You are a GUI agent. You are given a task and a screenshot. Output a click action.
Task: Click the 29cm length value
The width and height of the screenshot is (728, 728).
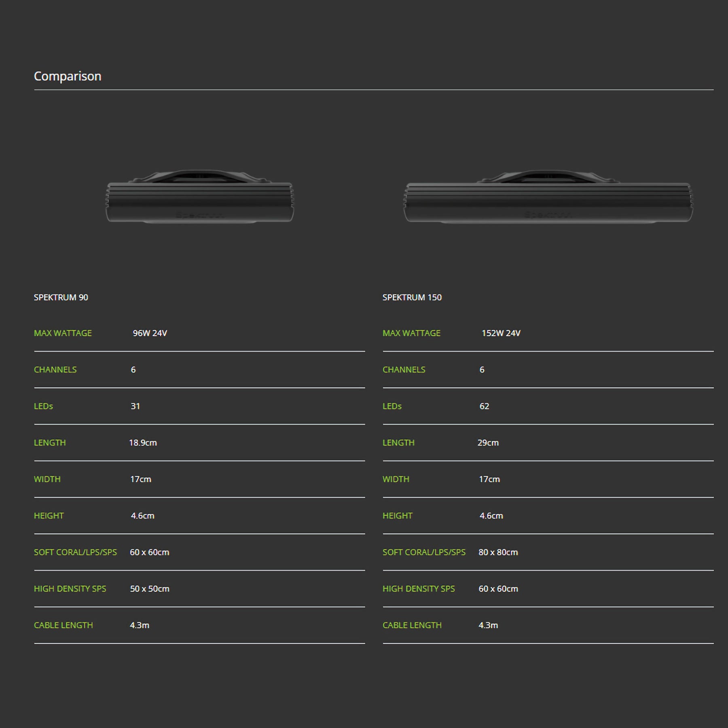click(x=488, y=442)
